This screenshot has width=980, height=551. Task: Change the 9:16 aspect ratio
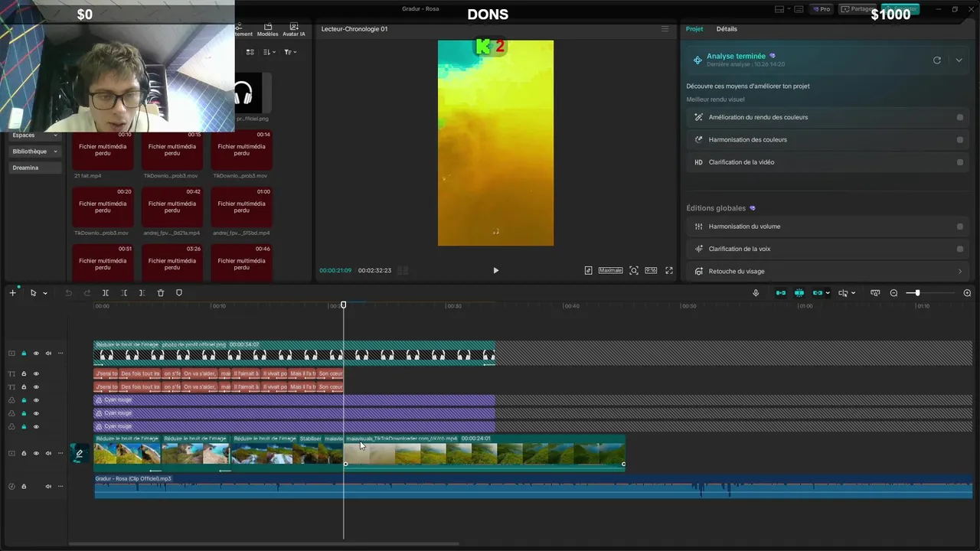point(651,270)
